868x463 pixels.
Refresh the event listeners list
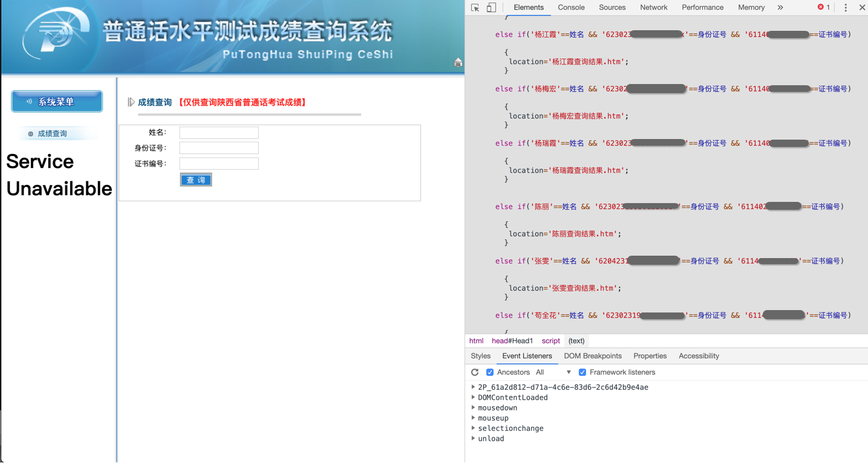[475, 372]
